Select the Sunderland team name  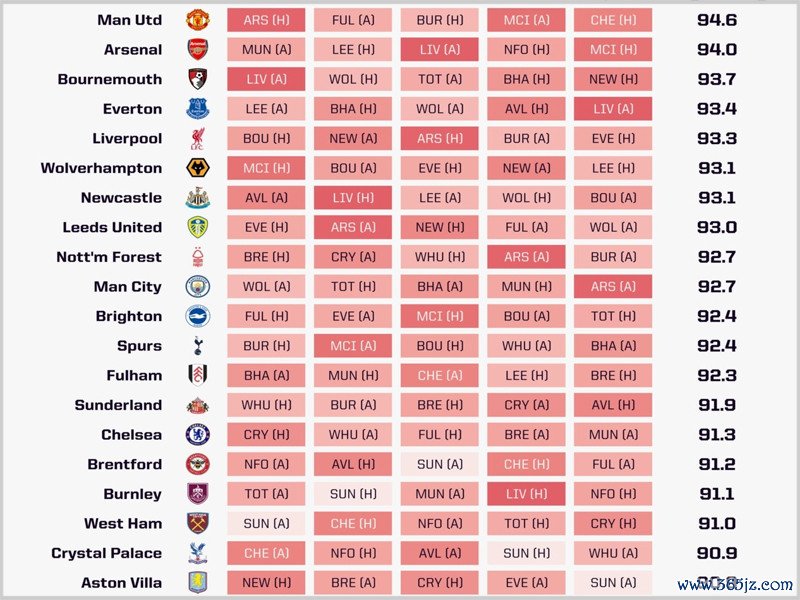coord(118,405)
